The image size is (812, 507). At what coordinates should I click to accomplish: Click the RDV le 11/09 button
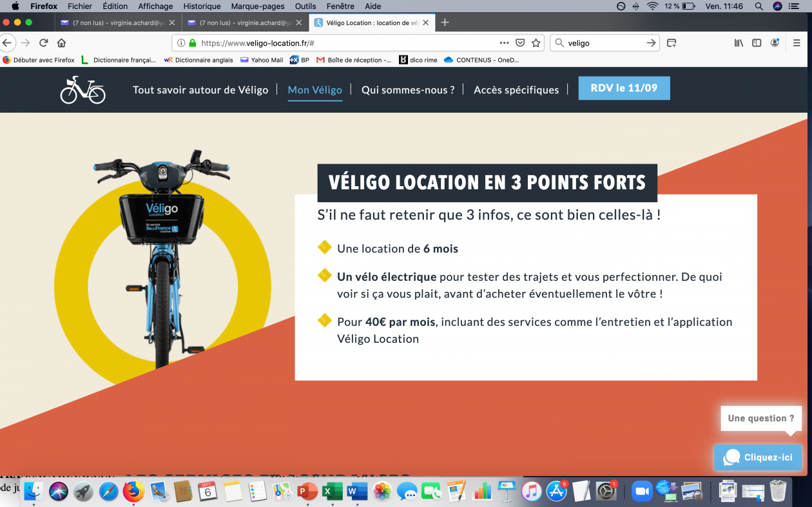624,88
